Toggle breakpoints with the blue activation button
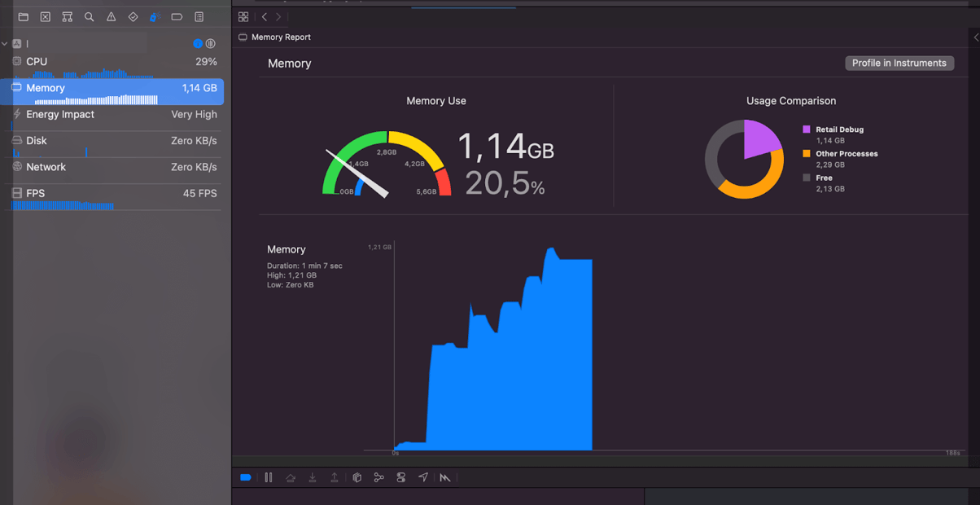The height and width of the screenshot is (505, 980). click(x=246, y=477)
